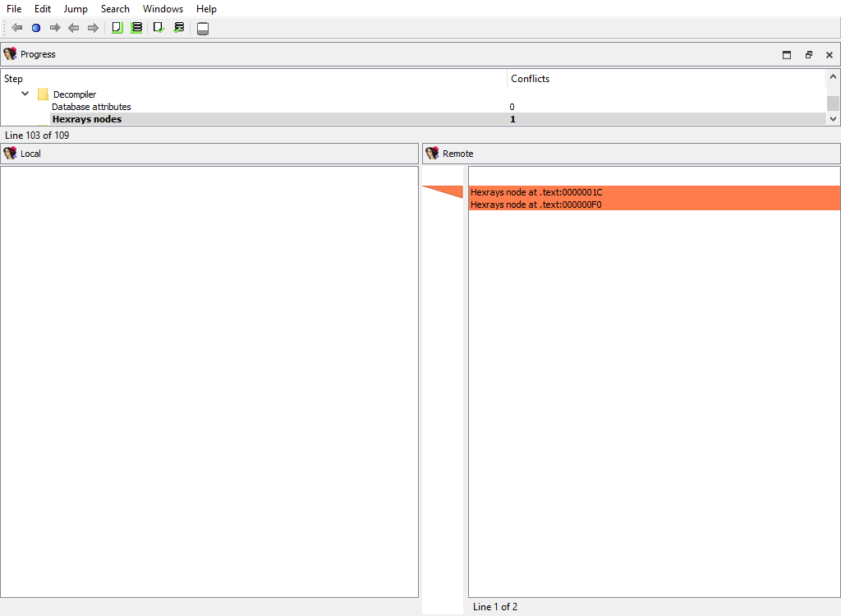Click the rightmost gray forward arrow in toolbar
Viewport: 841px width, 616px height.
click(93, 28)
